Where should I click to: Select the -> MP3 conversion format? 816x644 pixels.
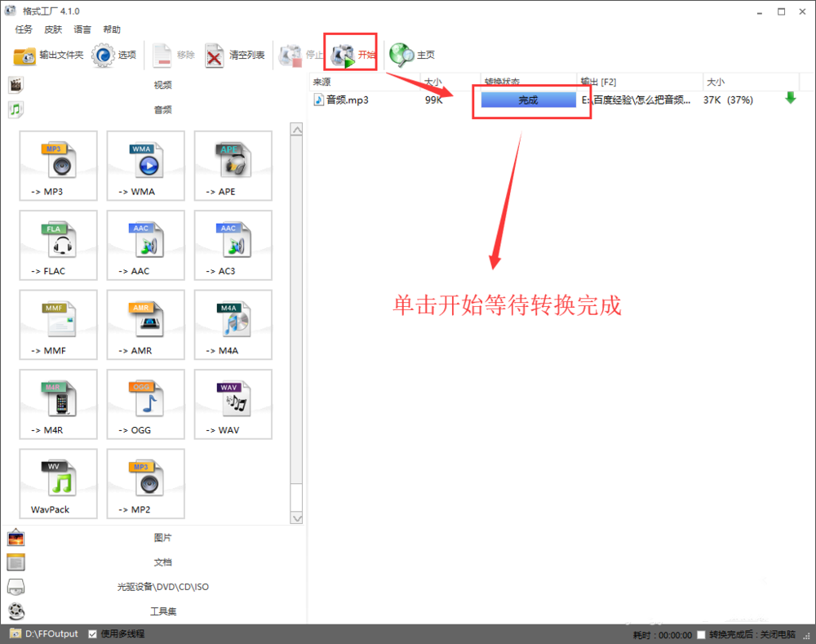point(57,166)
